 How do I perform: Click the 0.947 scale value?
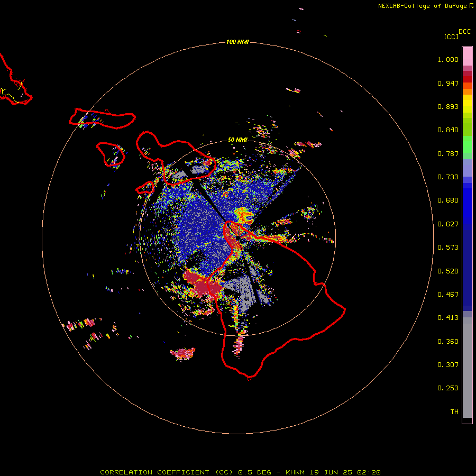448,83
